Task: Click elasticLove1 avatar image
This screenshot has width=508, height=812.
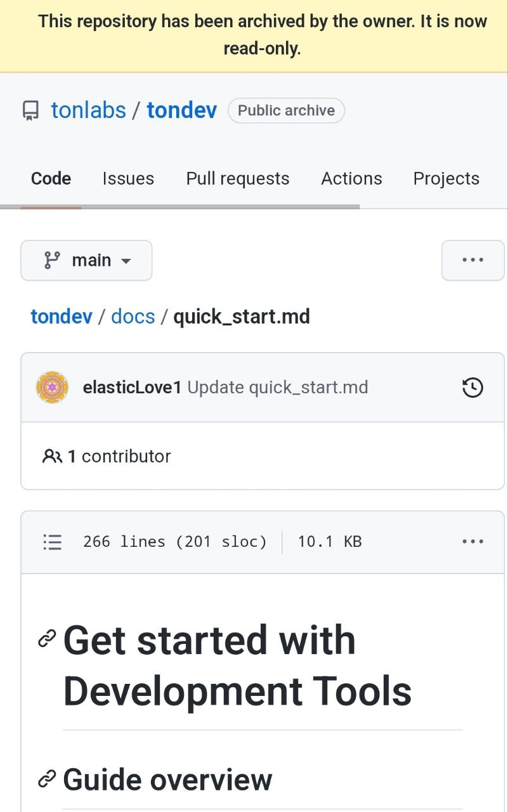Action: coord(52,388)
